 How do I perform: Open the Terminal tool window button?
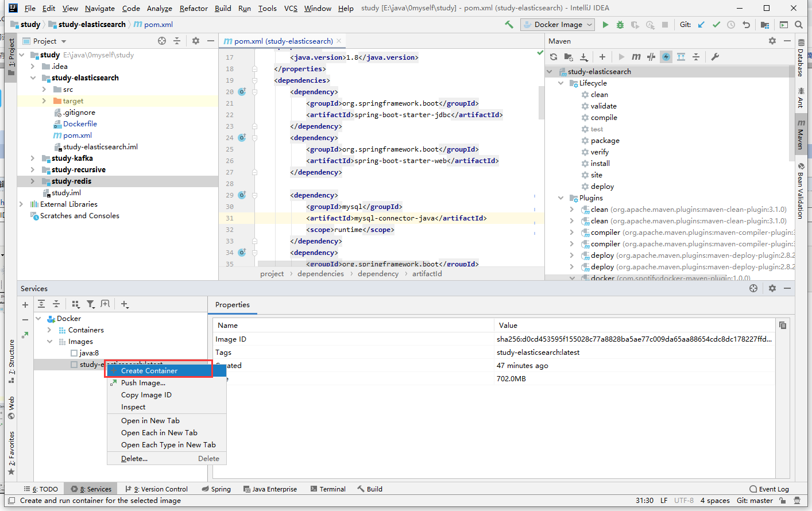pos(328,489)
